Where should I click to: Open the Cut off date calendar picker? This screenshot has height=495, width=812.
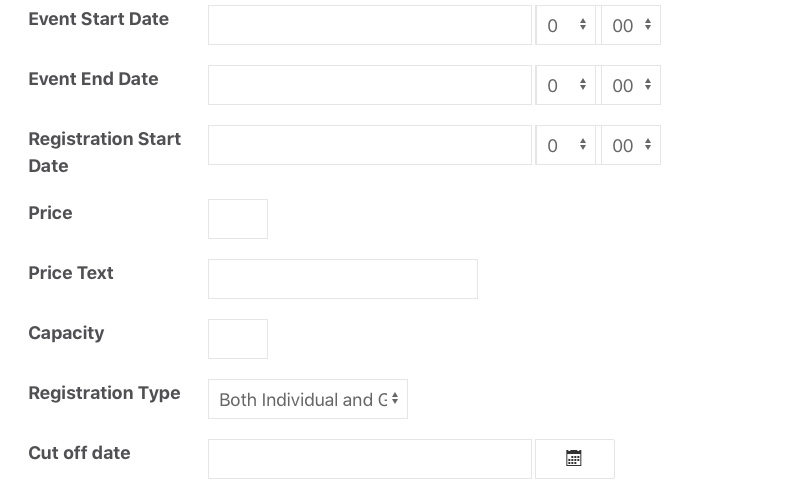(574, 459)
